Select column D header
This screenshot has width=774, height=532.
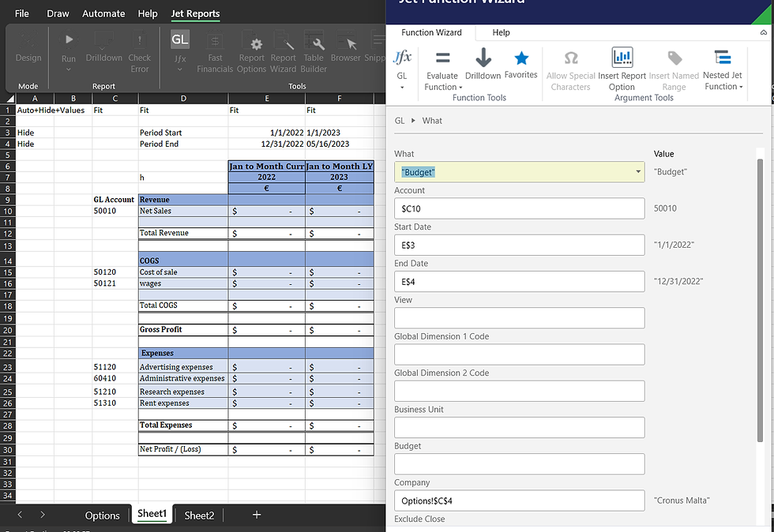coord(183,98)
